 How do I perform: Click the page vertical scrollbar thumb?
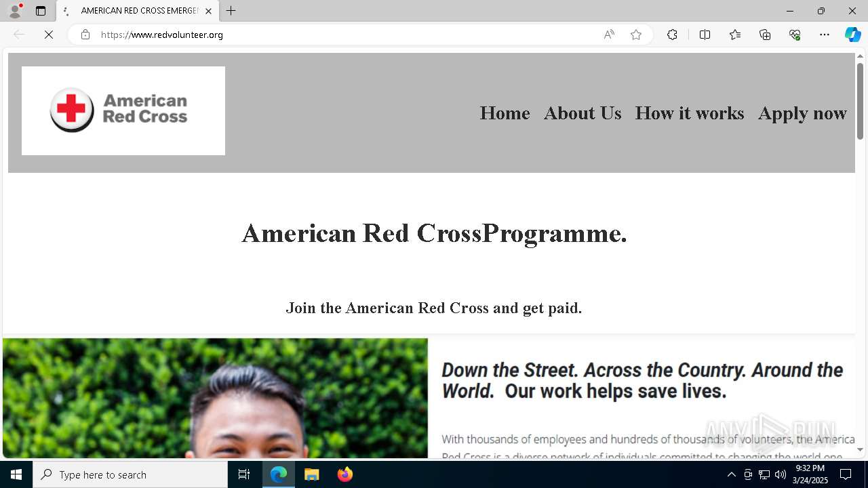[x=860, y=101]
